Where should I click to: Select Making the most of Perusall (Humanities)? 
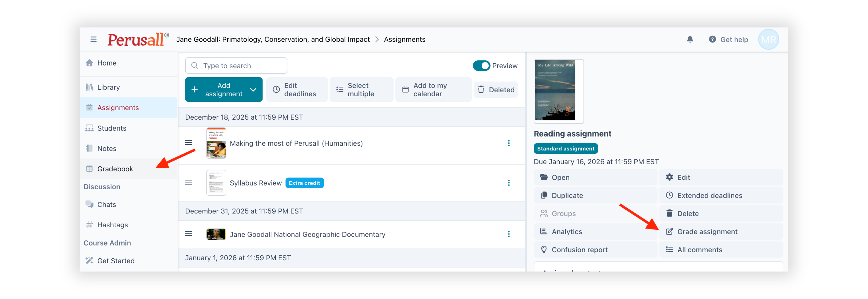point(296,143)
